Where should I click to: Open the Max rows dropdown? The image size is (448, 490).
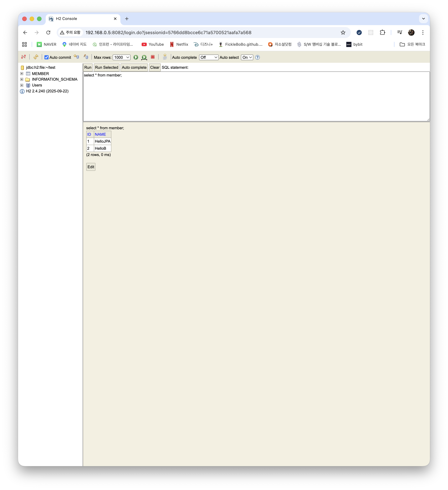pos(121,57)
